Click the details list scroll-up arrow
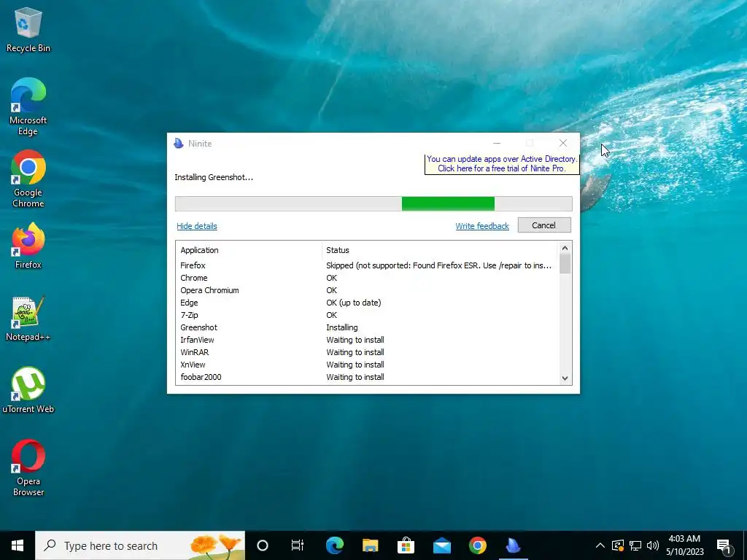The width and height of the screenshot is (747, 560). (x=565, y=248)
